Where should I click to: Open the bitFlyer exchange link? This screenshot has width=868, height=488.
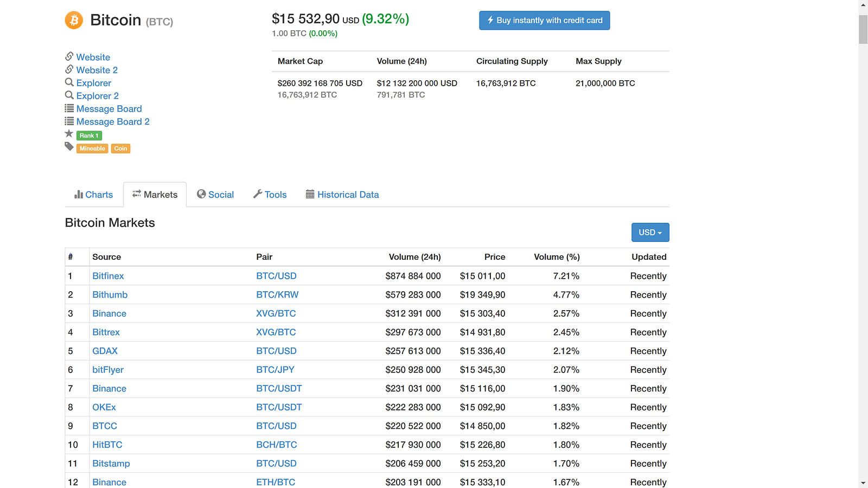(108, 370)
